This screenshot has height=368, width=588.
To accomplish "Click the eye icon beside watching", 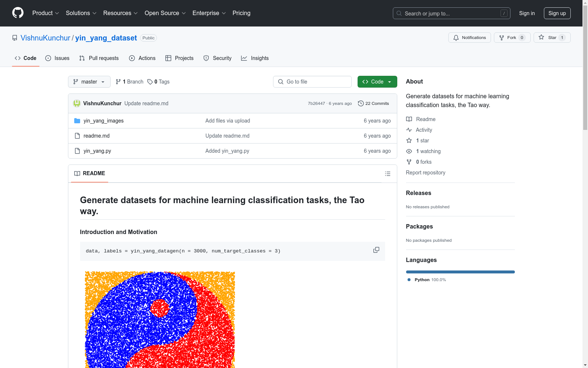I will click(409, 151).
